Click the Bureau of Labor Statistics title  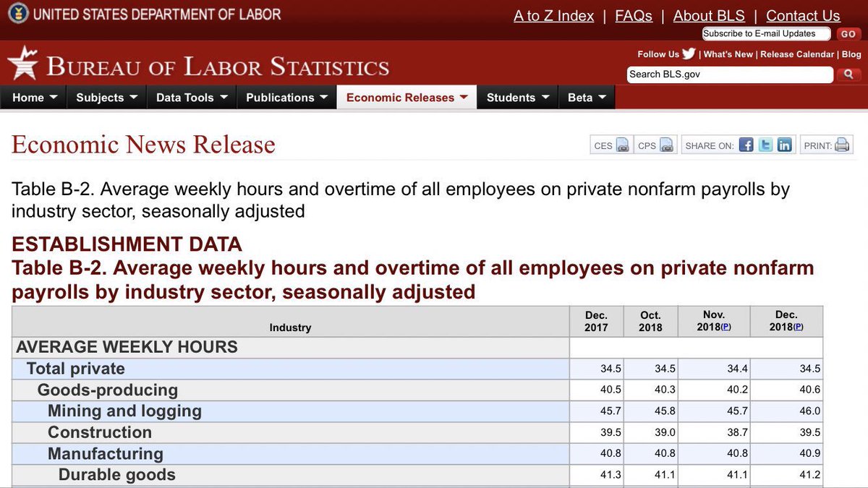click(218, 67)
